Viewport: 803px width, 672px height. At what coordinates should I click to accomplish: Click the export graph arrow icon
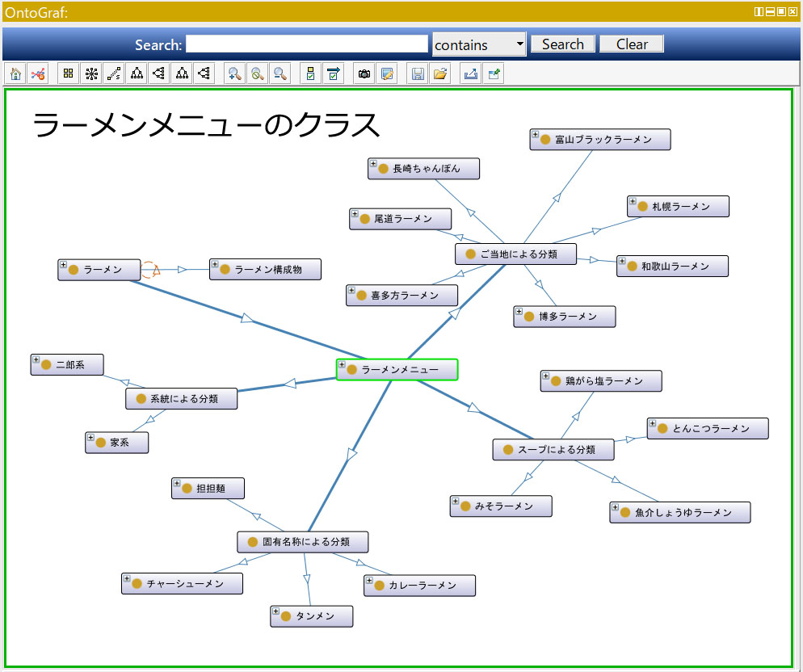(471, 73)
